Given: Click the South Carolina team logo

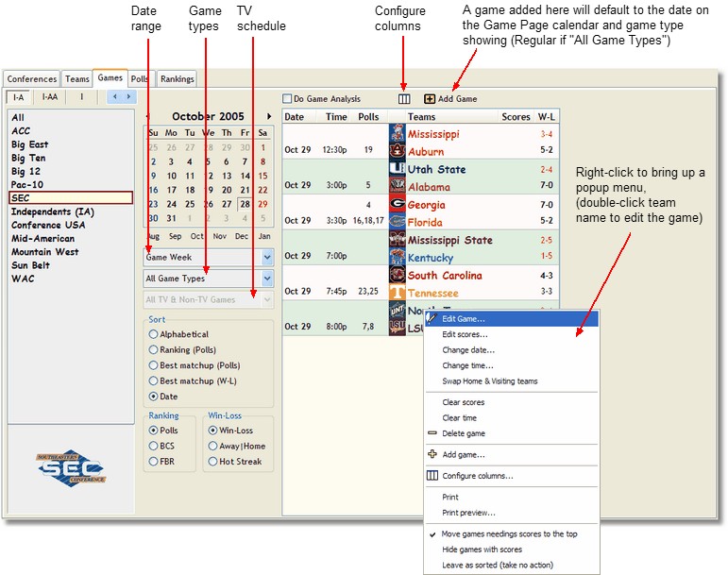Looking at the screenshot, I should point(397,274).
